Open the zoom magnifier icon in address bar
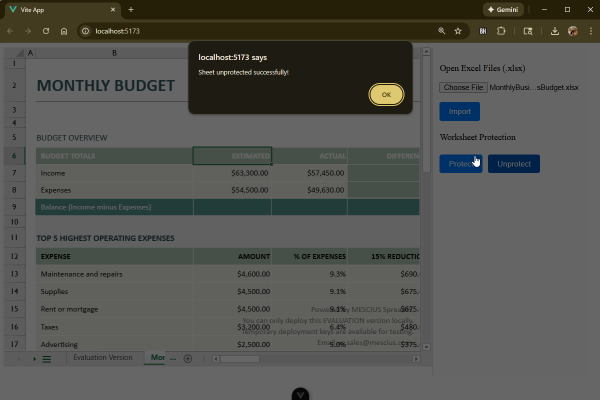 [x=441, y=31]
